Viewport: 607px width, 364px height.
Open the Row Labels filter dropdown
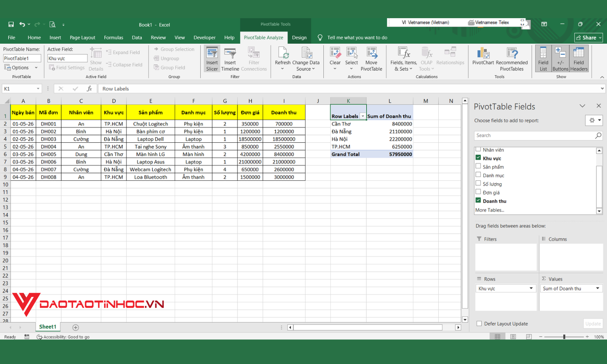click(x=363, y=116)
